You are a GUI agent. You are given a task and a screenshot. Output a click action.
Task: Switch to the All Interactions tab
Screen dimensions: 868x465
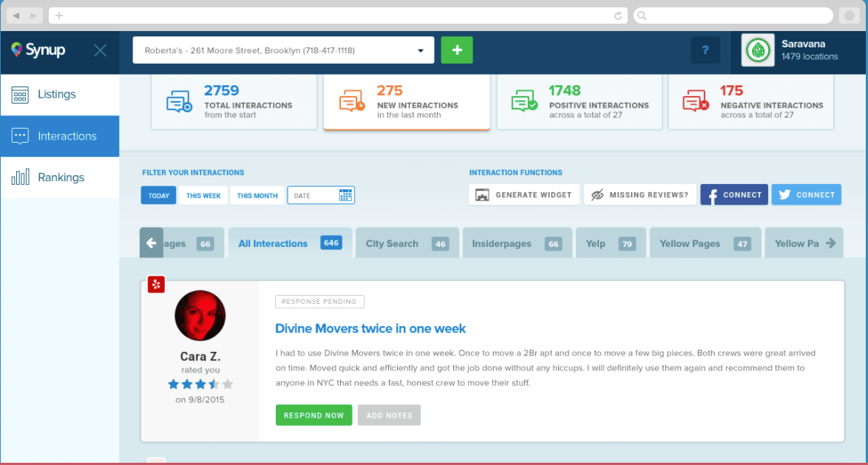[x=290, y=242]
